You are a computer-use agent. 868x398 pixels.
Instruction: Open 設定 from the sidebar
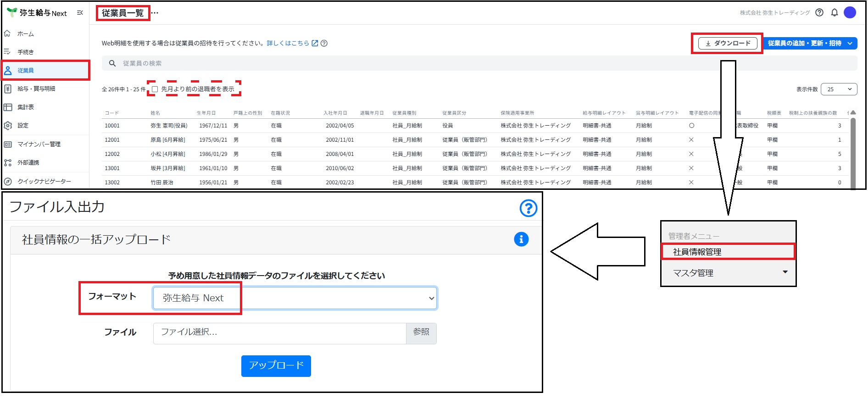(23, 125)
